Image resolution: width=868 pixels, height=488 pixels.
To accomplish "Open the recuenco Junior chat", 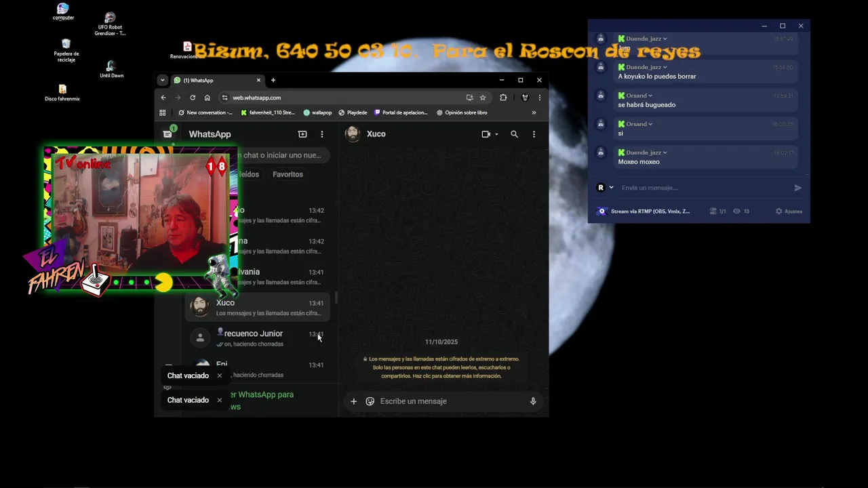I will coord(259,338).
